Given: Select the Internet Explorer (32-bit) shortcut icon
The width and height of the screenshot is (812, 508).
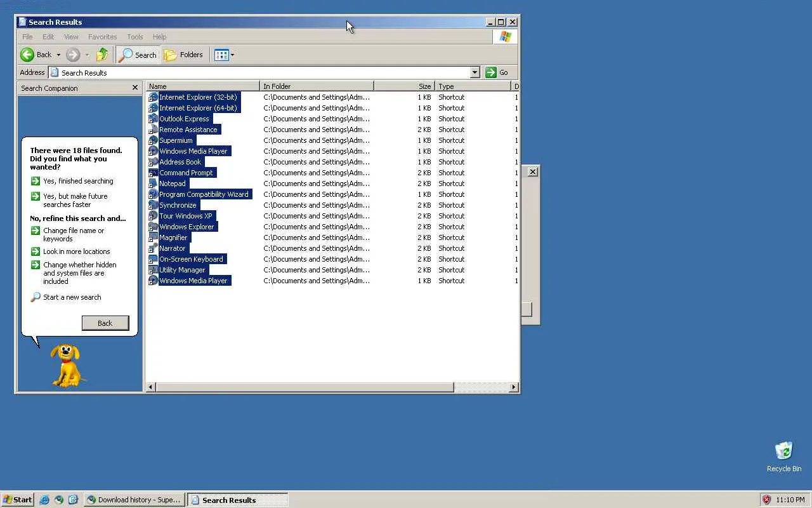Looking at the screenshot, I should coord(153,97).
